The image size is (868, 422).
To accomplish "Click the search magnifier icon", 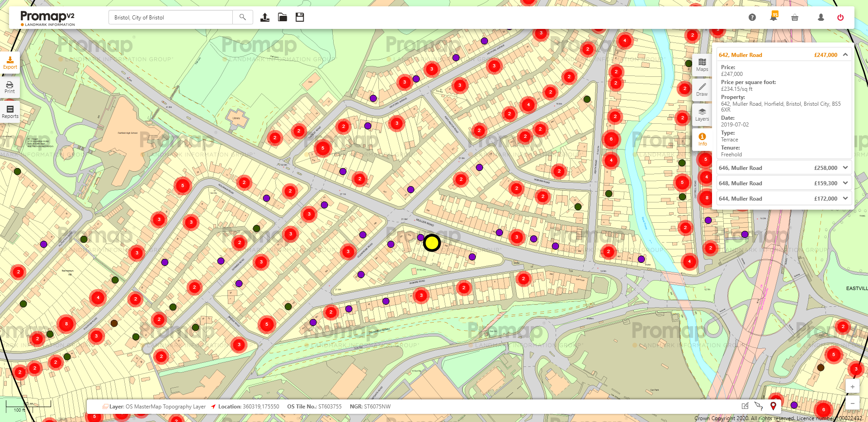I will click(243, 17).
